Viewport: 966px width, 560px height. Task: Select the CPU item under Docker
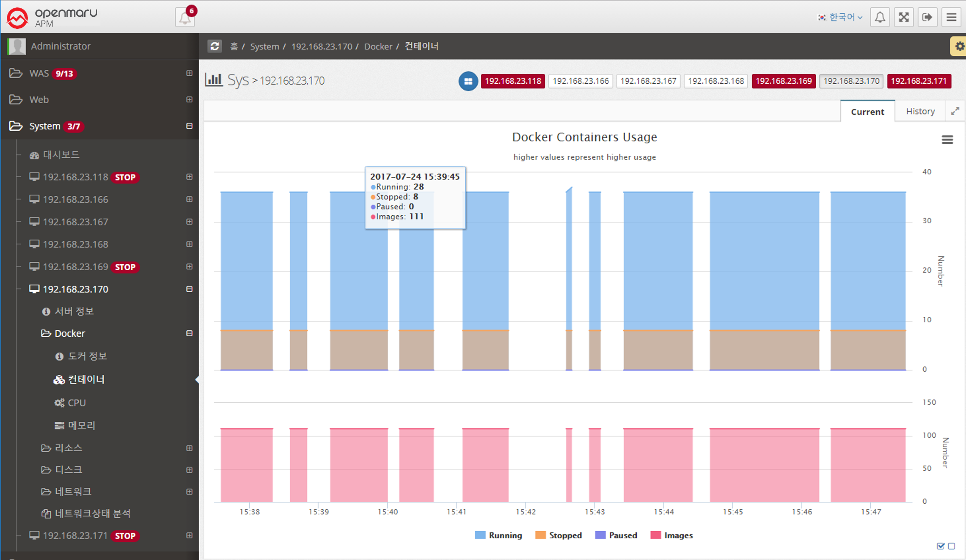(77, 402)
